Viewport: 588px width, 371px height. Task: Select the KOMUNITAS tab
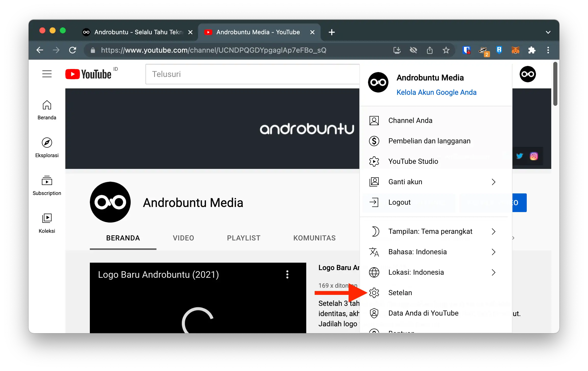click(x=314, y=238)
